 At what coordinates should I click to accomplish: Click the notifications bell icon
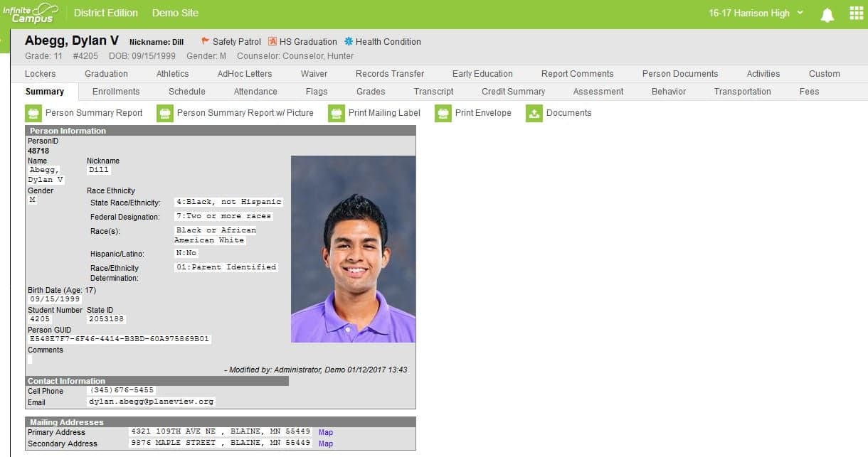[827, 14]
